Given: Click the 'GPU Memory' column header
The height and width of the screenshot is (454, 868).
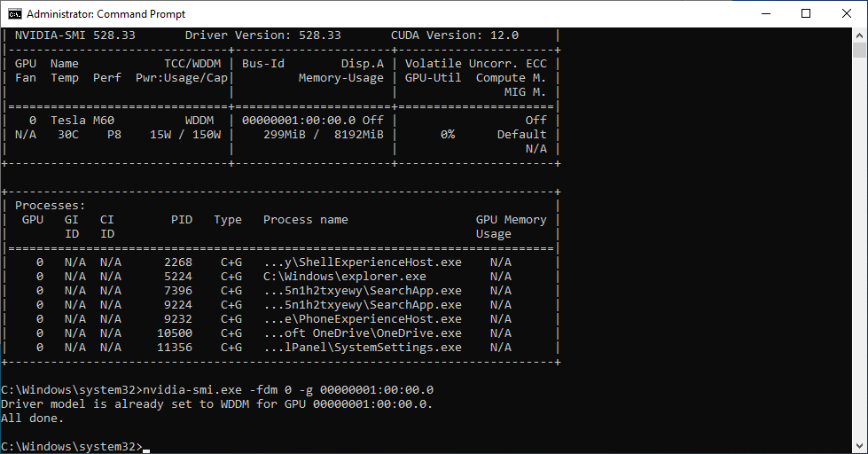Looking at the screenshot, I should tap(511, 220).
